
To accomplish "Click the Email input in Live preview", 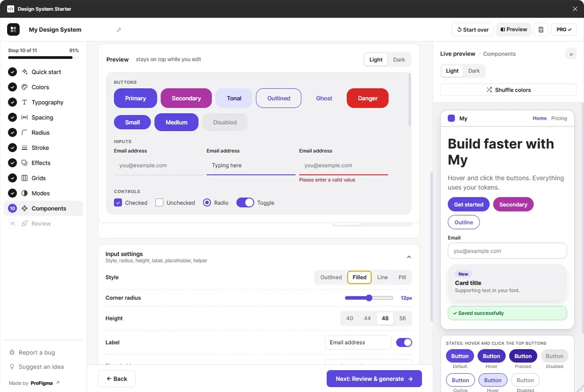I will coord(507,251).
